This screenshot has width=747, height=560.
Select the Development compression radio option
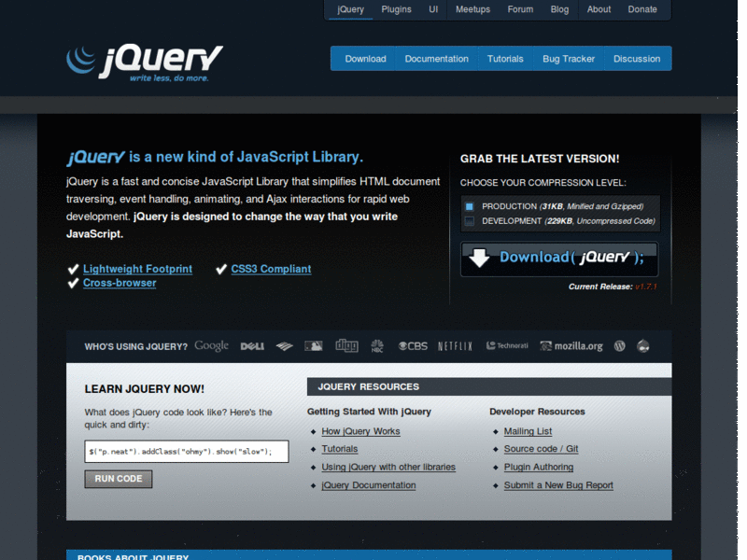click(x=470, y=221)
